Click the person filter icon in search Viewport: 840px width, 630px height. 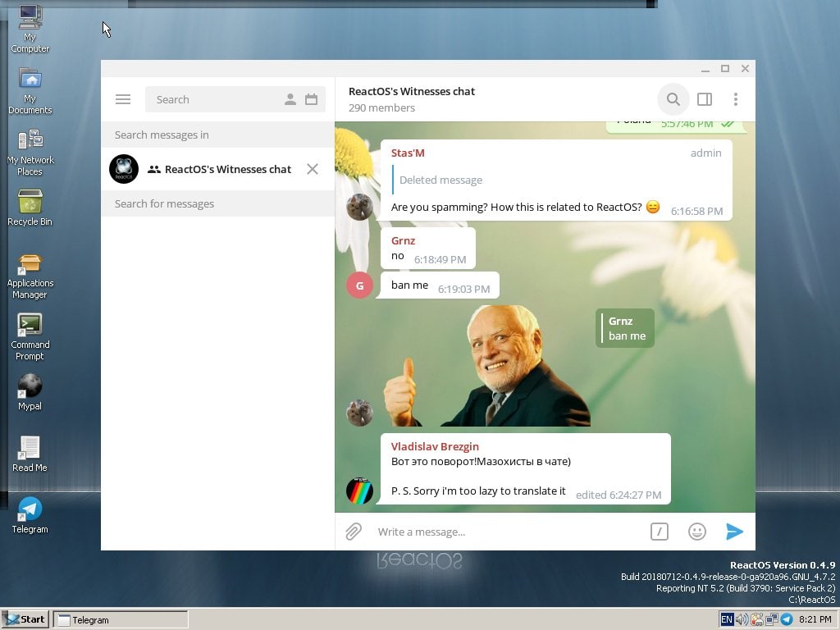click(290, 99)
